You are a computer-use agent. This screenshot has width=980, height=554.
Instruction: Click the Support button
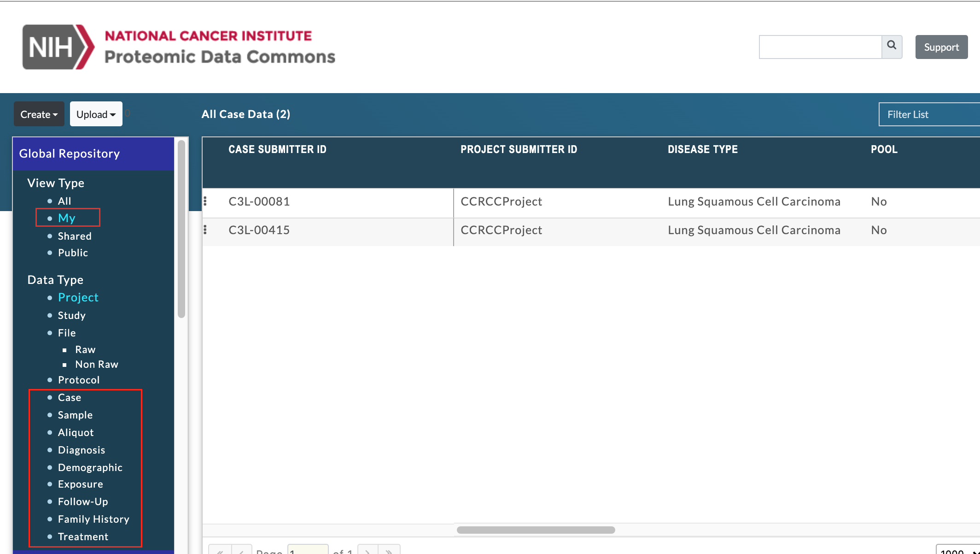941,47
